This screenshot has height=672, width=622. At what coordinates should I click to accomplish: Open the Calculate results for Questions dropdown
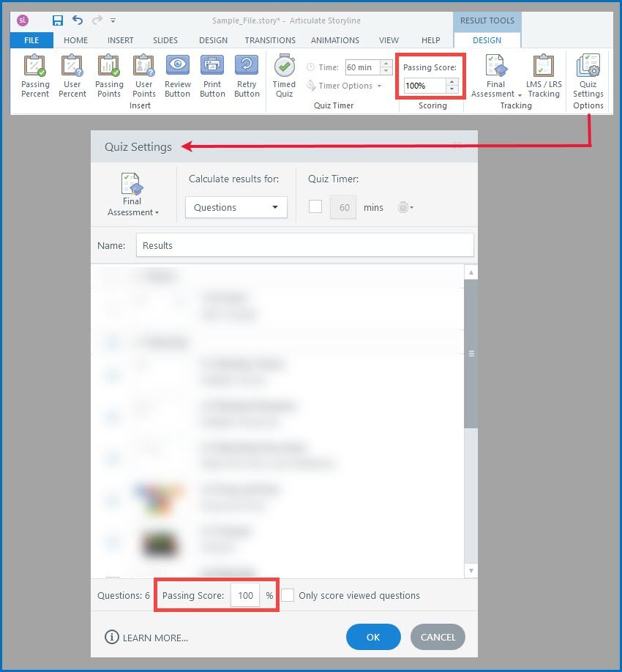click(236, 207)
